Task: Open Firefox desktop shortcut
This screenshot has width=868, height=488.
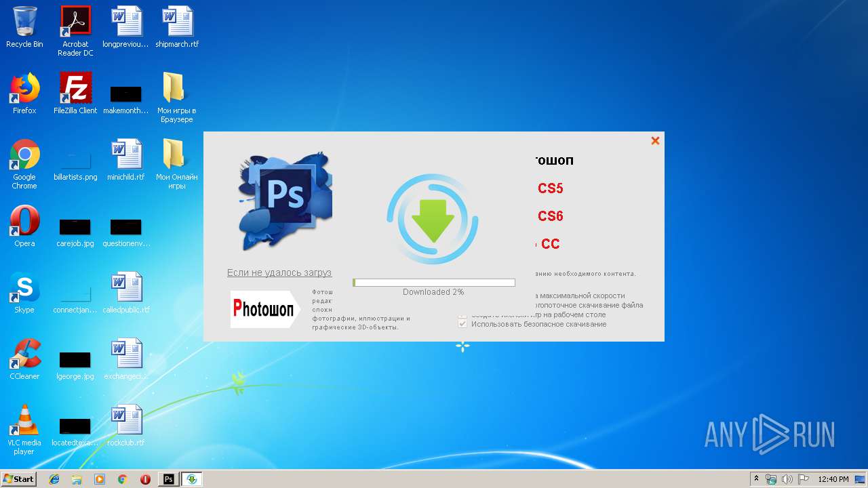Action: click(24, 94)
